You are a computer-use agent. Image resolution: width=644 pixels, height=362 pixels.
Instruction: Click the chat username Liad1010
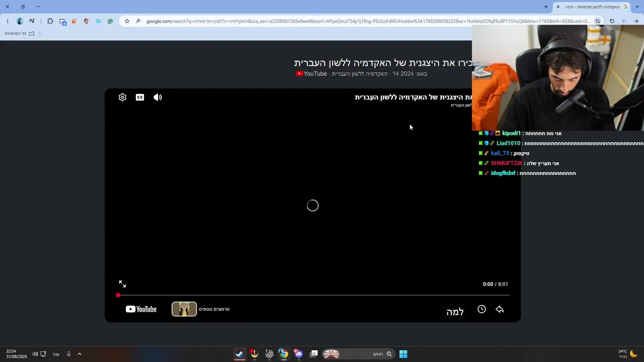point(508,143)
